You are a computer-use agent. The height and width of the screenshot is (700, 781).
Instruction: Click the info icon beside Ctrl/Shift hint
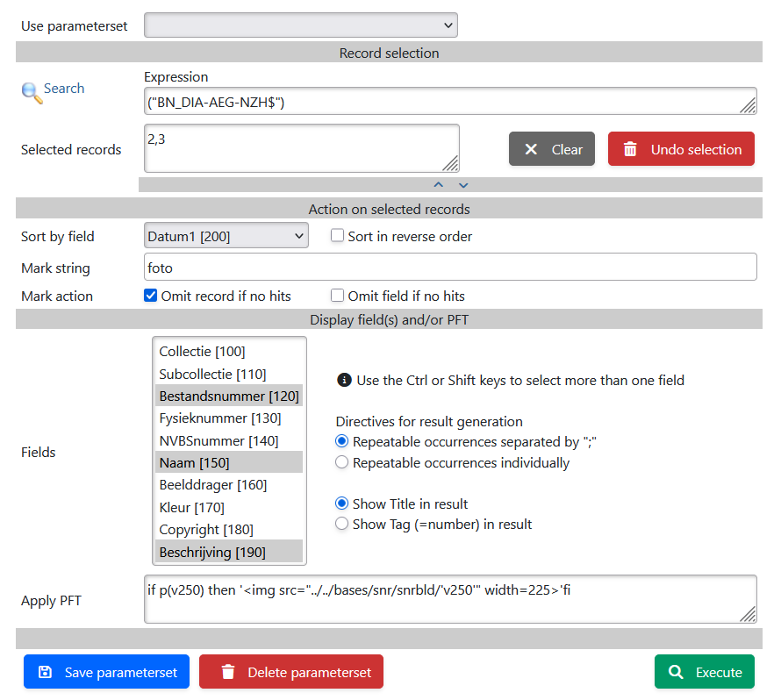344,381
